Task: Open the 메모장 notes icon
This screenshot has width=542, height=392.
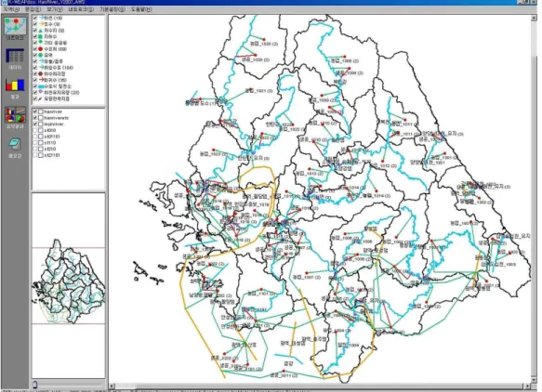Action: [15, 144]
